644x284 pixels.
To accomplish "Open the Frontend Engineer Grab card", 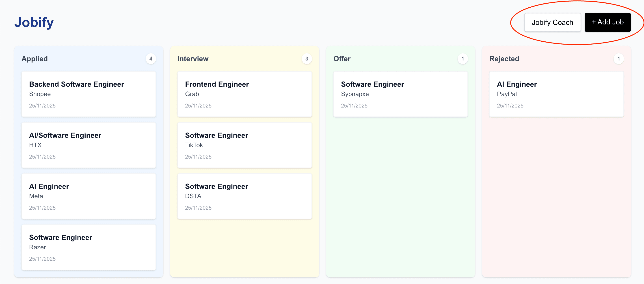I will pos(244,94).
